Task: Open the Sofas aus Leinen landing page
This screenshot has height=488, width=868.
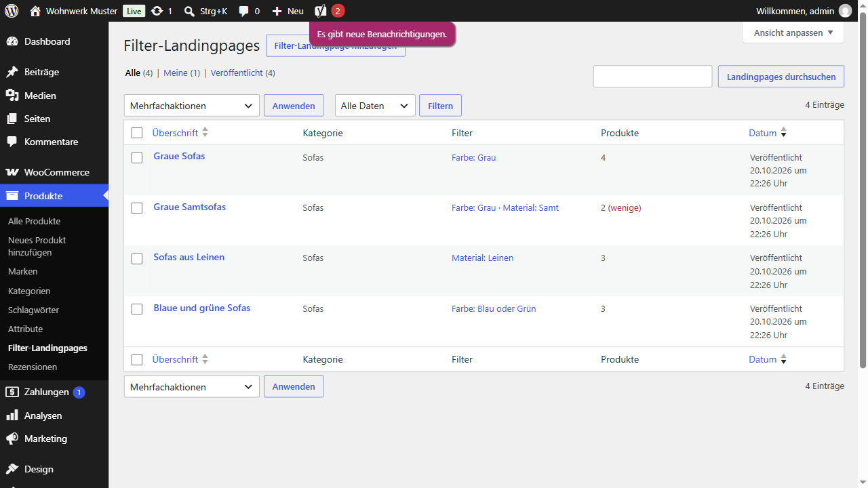Action: [189, 257]
